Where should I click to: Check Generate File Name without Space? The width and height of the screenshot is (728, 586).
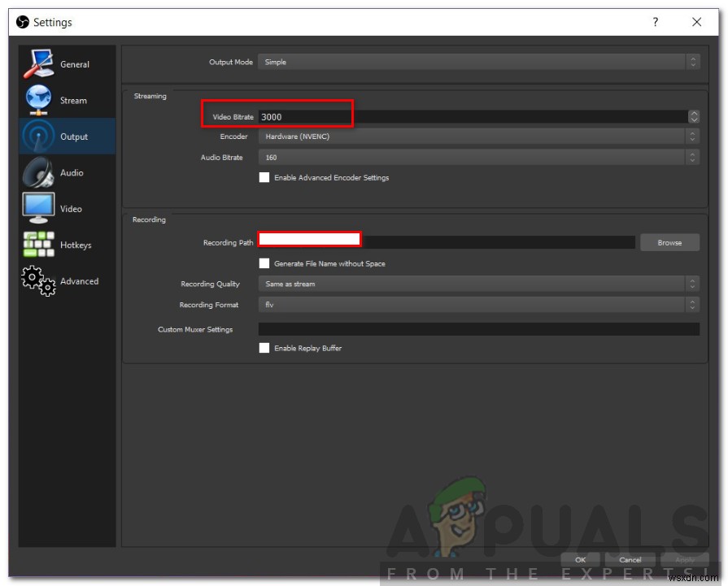click(264, 263)
